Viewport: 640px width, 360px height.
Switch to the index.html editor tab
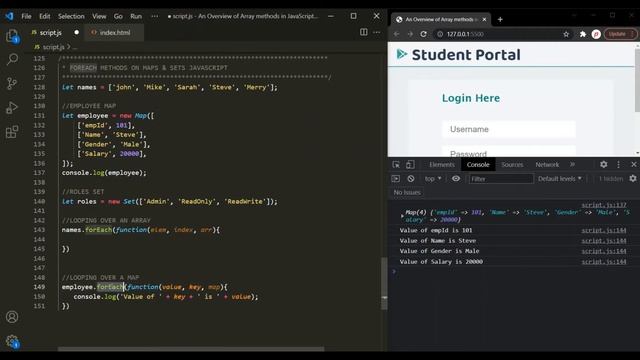pyautogui.click(x=115, y=33)
